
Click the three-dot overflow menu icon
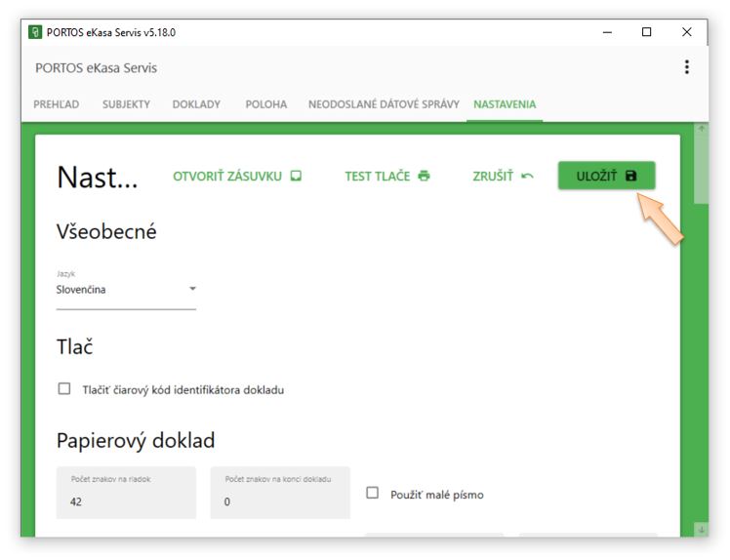tap(686, 67)
